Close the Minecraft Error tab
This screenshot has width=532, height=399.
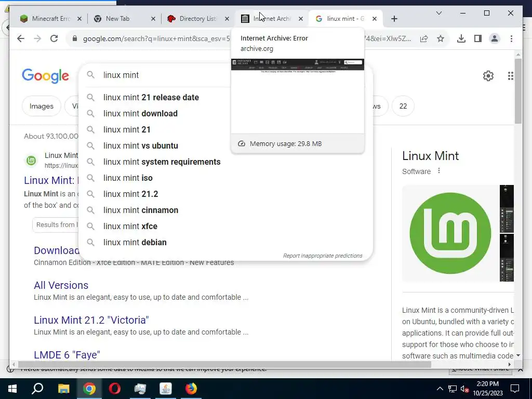tap(79, 19)
